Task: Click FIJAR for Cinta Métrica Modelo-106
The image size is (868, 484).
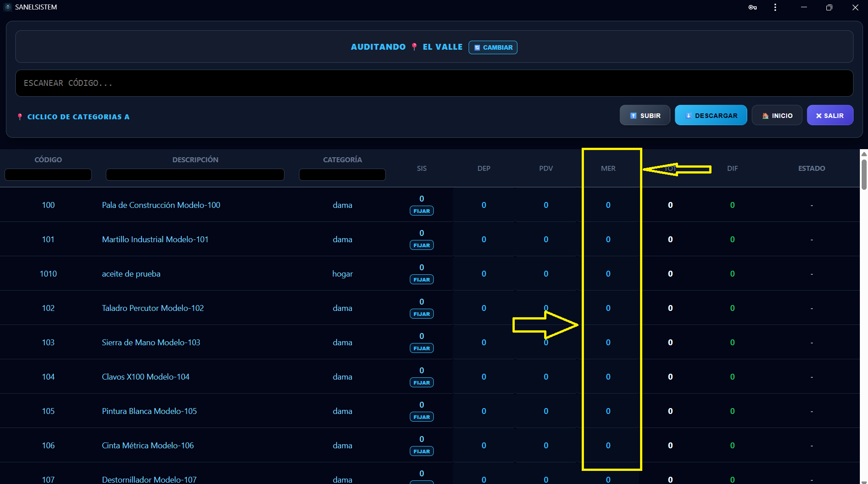Action: 422,451
